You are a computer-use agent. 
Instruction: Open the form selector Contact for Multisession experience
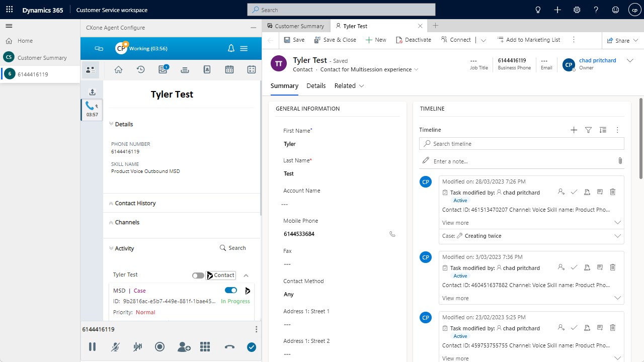click(x=369, y=69)
